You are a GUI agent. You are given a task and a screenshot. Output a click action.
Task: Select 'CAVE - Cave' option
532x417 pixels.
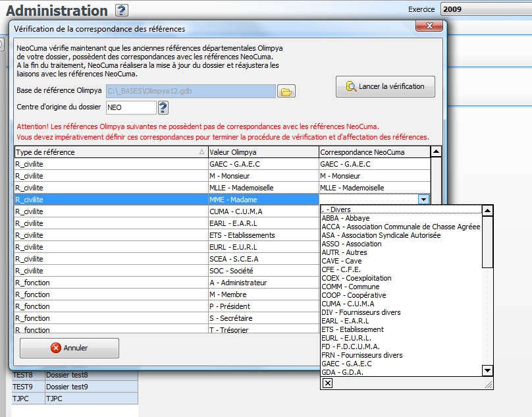tap(401, 261)
